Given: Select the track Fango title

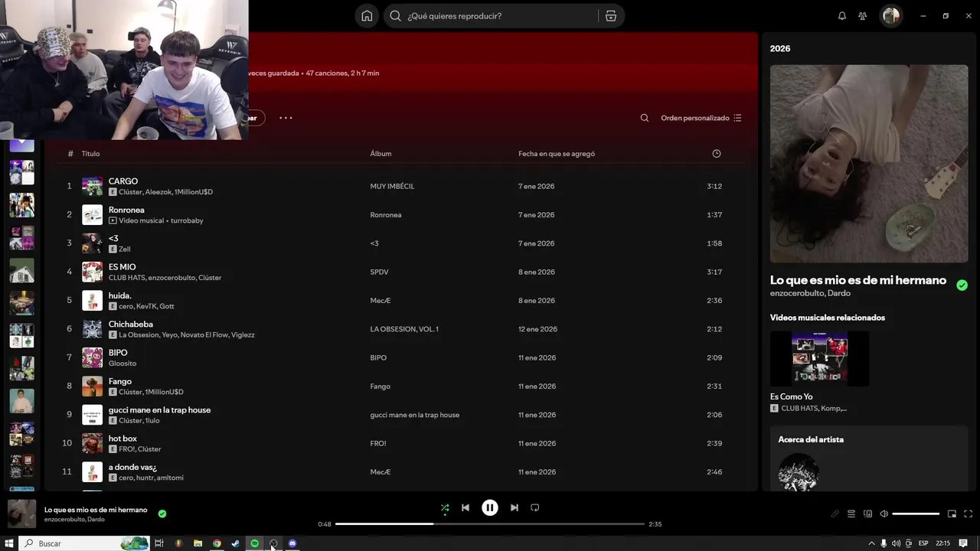Looking at the screenshot, I should [x=120, y=381].
